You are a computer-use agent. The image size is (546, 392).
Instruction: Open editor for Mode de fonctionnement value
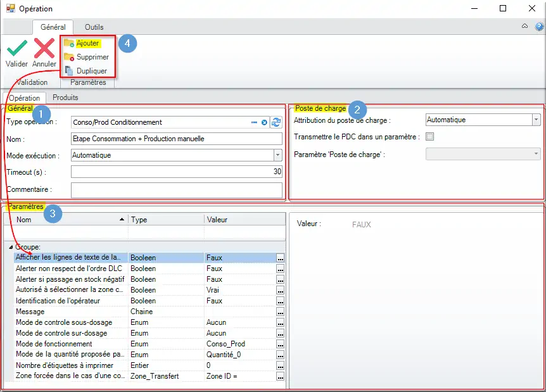[x=281, y=345]
